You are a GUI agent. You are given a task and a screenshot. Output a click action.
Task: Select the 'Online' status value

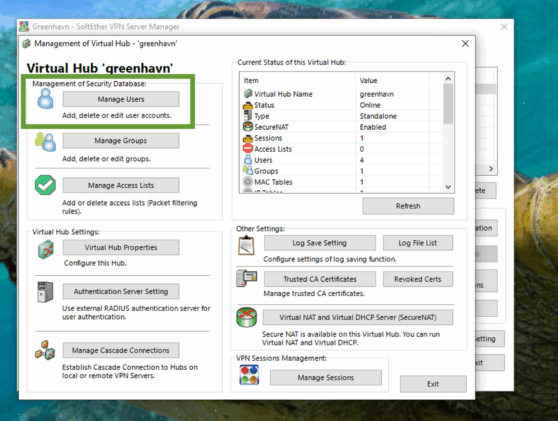point(370,105)
